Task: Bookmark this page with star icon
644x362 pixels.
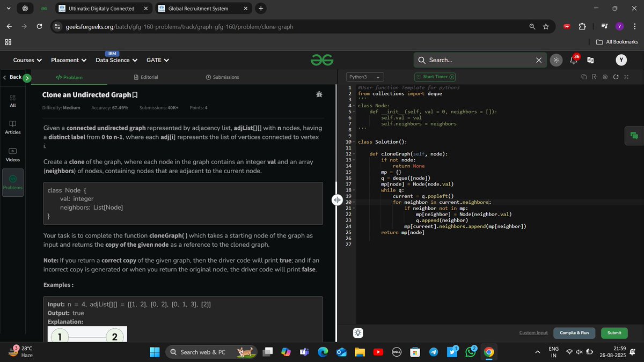Action: (x=546, y=26)
